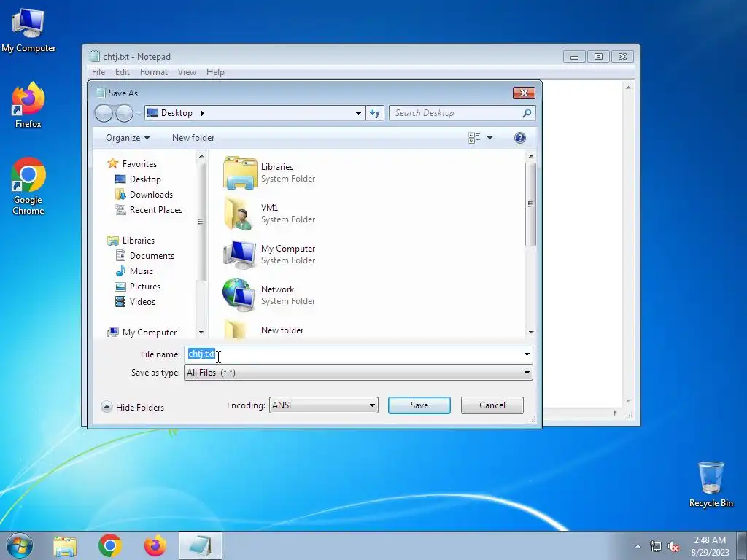Select My Computer icon in file list
This screenshot has height=560, width=747.
tap(239, 254)
